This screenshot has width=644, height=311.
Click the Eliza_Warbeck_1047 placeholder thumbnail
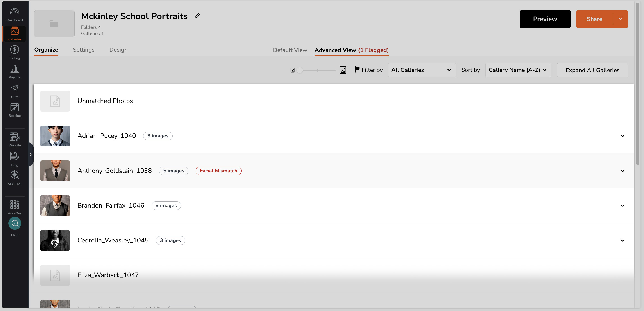pos(55,275)
